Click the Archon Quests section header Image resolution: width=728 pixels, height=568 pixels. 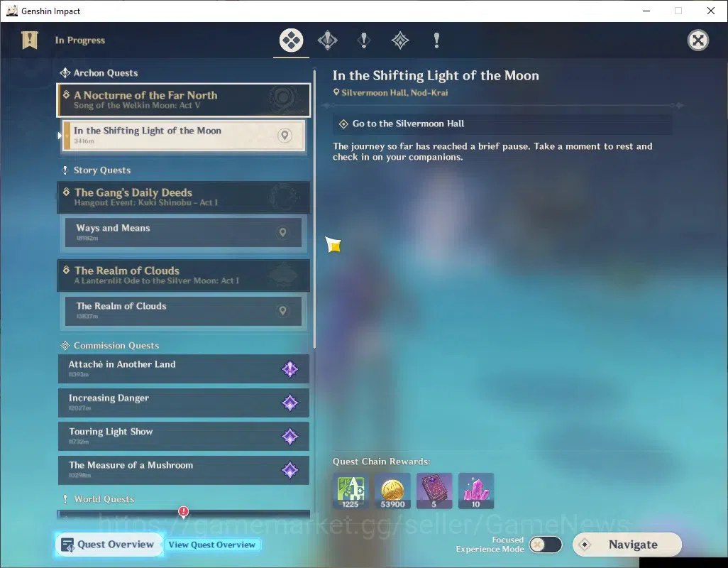(x=99, y=73)
